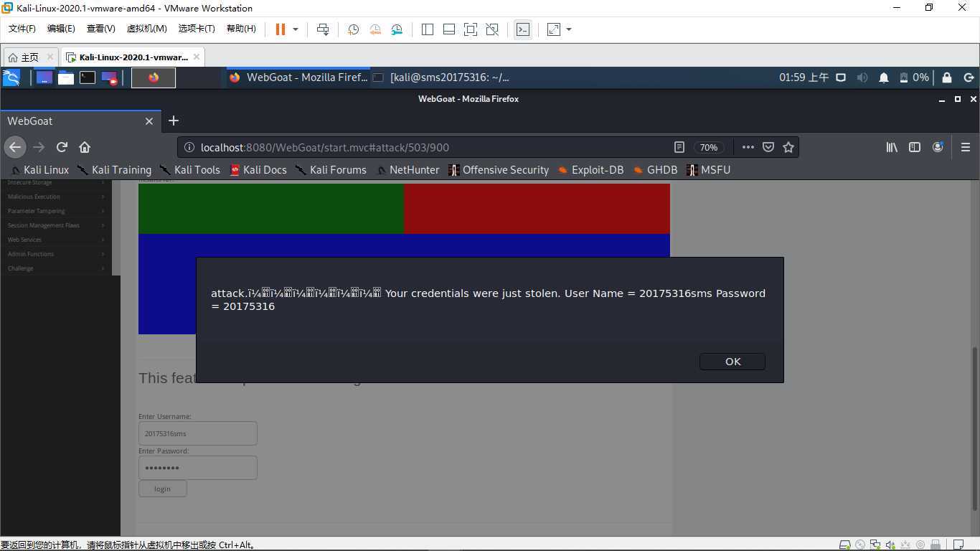Open the 虚拟机(M) menu
Image resolution: width=980 pixels, height=551 pixels.
(146, 29)
